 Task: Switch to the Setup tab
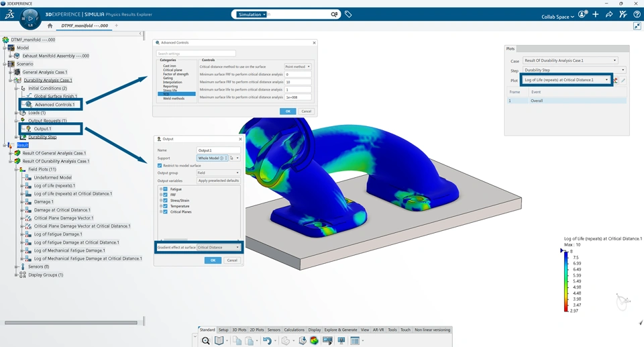pos(223,330)
